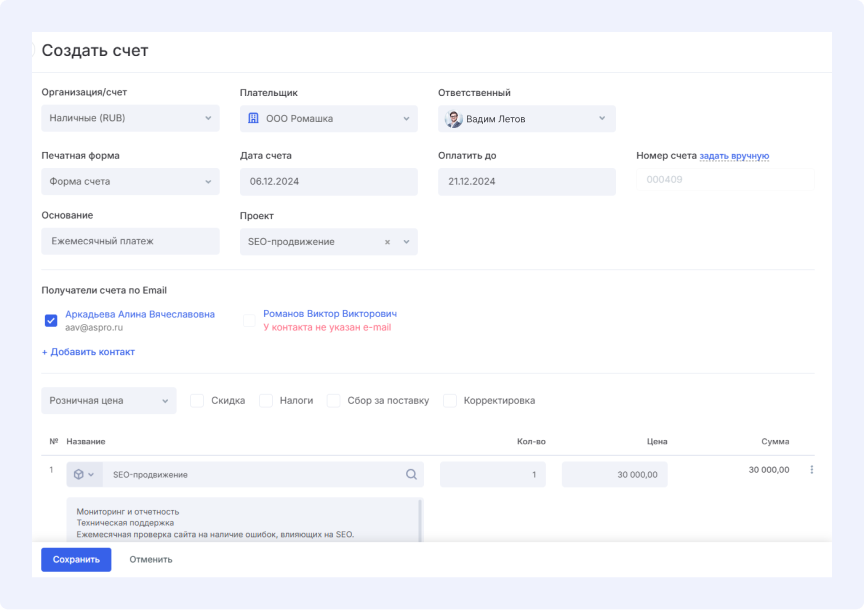Screen dimensions: 864x610
Task: Click the cube product type icon in row 1
Action: [79, 475]
